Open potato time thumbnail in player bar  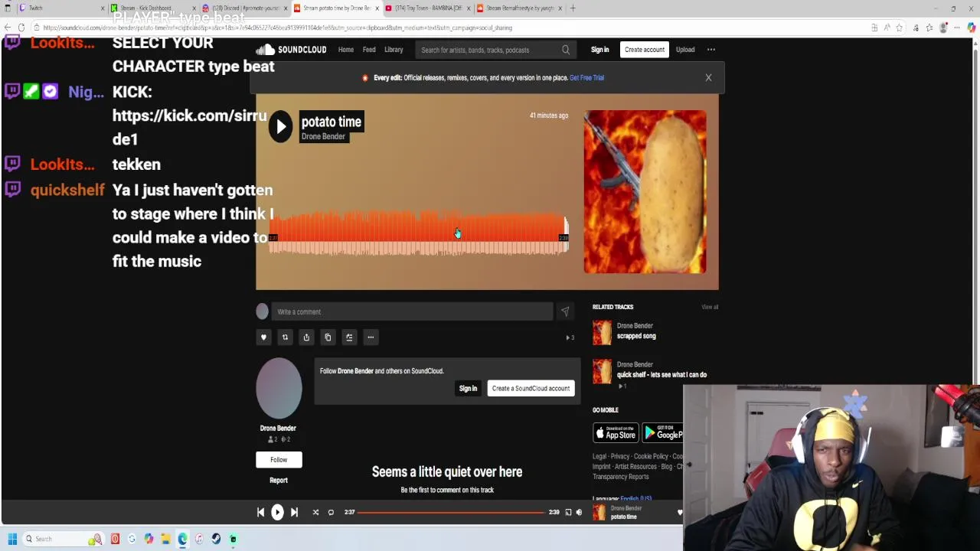point(599,513)
